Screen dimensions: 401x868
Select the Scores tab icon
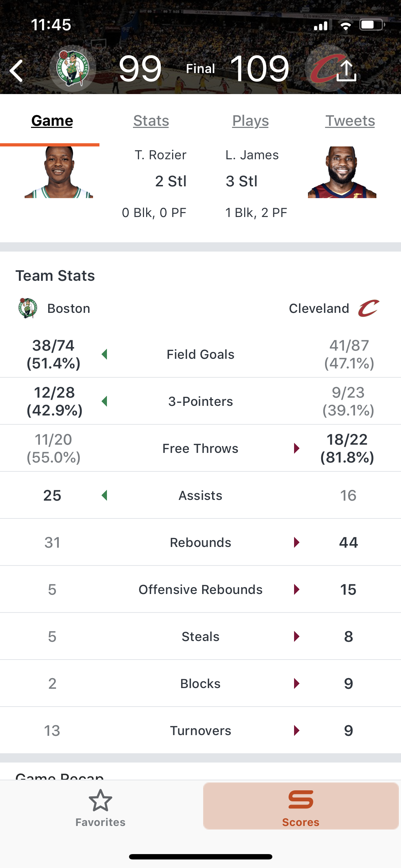301,799
